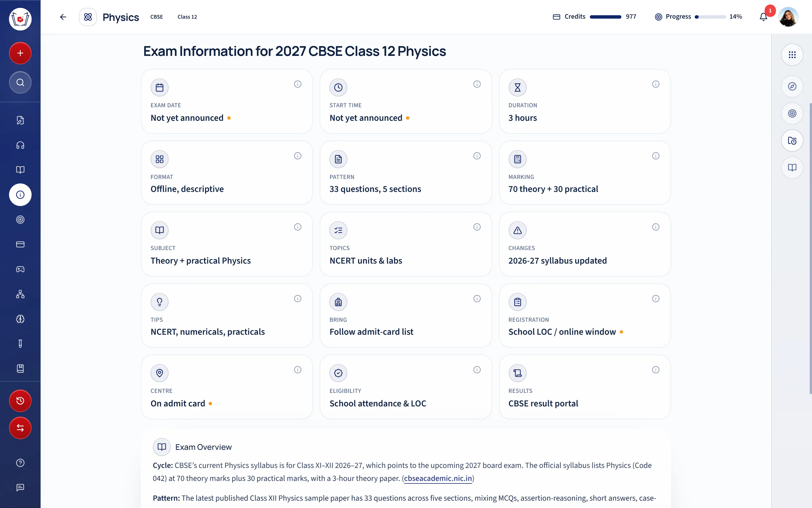Show info for the Changes card

(x=656, y=227)
